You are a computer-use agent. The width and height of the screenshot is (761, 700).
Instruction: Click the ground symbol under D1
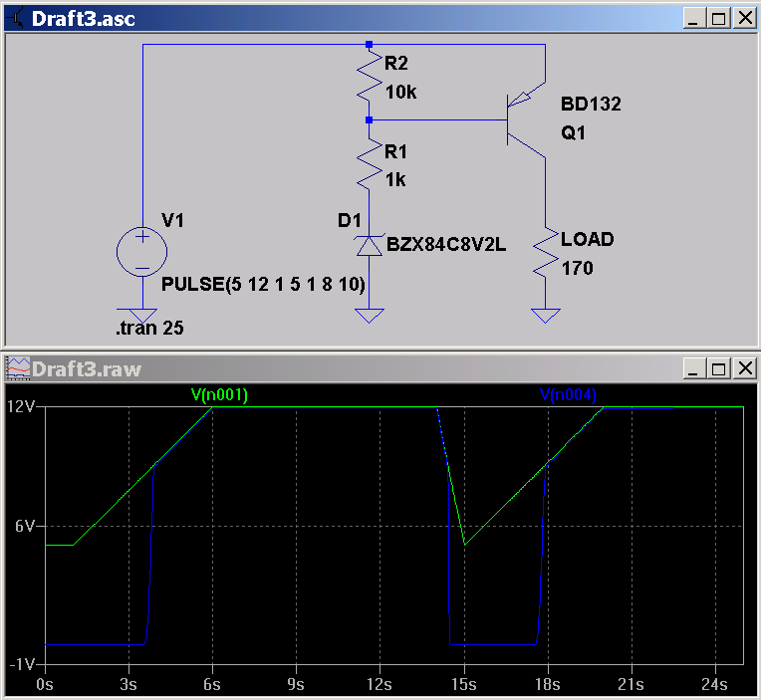(x=370, y=316)
